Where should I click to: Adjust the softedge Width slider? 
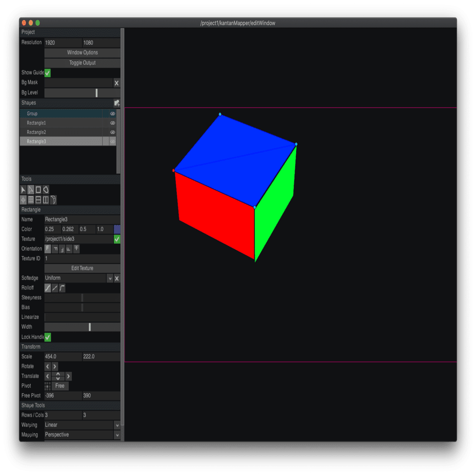pyautogui.click(x=82, y=327)
